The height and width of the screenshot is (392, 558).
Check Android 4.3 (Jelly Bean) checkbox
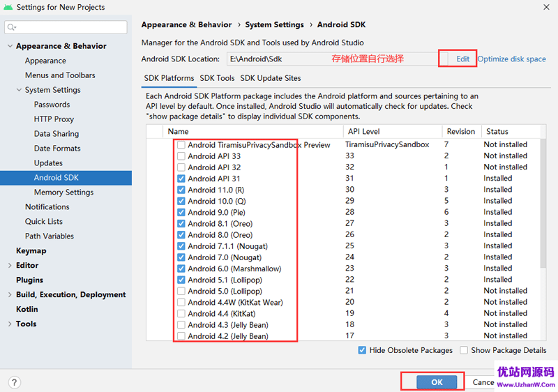[181, 325]
